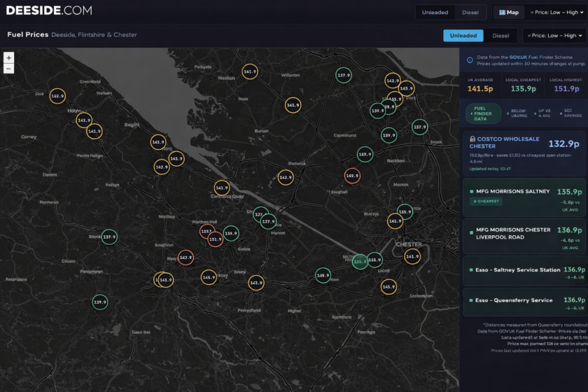Switch to Unleaded in the top header

(x=435, y=13)
